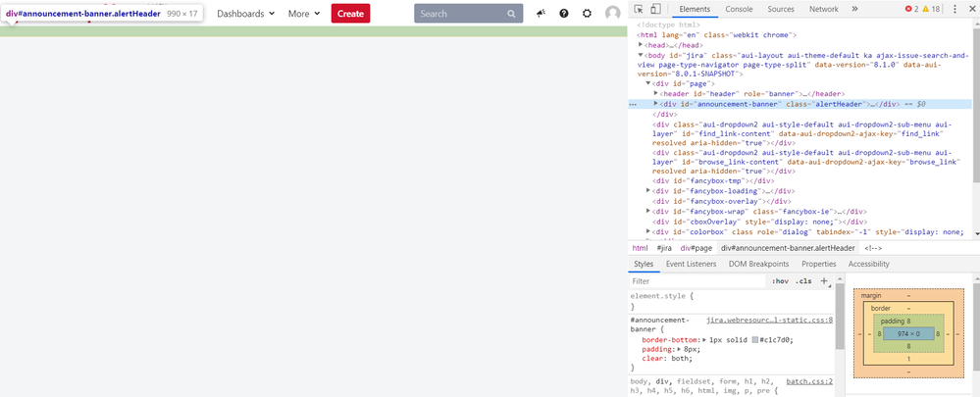Open the DevTools three-dot customize menu
This screenshot has height=397, width=980.
coord(954,9)
